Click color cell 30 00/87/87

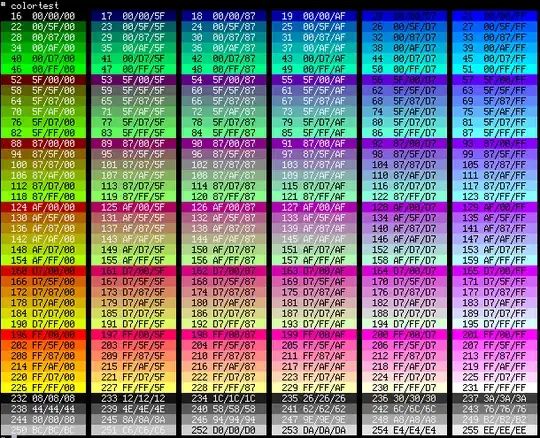coord(224,37)
